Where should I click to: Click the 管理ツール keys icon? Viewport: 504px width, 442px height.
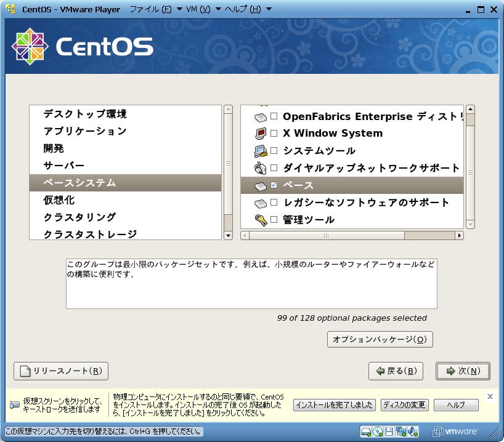coord(260,220)
